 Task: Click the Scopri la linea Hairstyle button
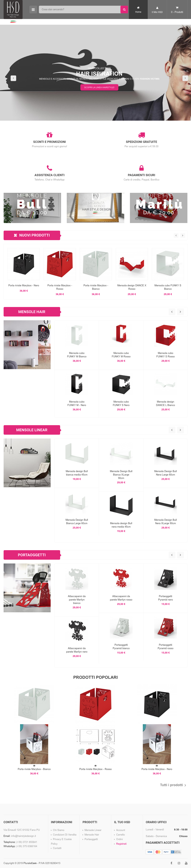99,87
